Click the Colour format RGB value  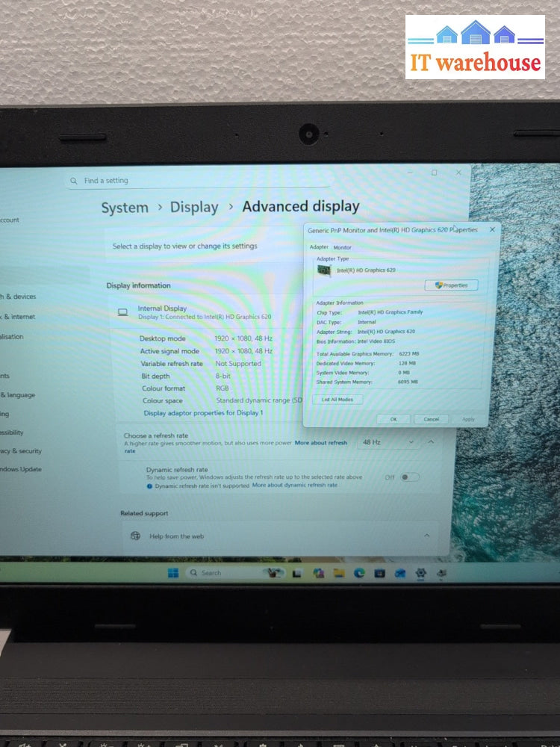[223, 388]
